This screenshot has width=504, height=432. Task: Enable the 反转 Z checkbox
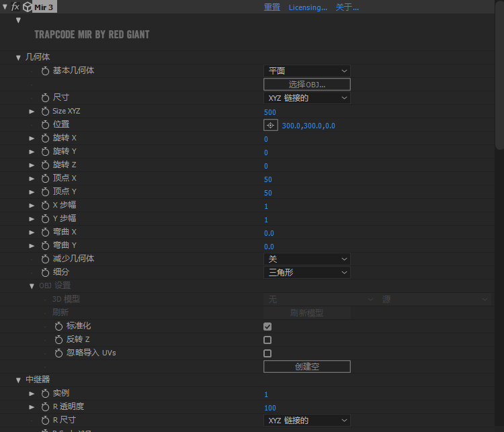(267, 340)
